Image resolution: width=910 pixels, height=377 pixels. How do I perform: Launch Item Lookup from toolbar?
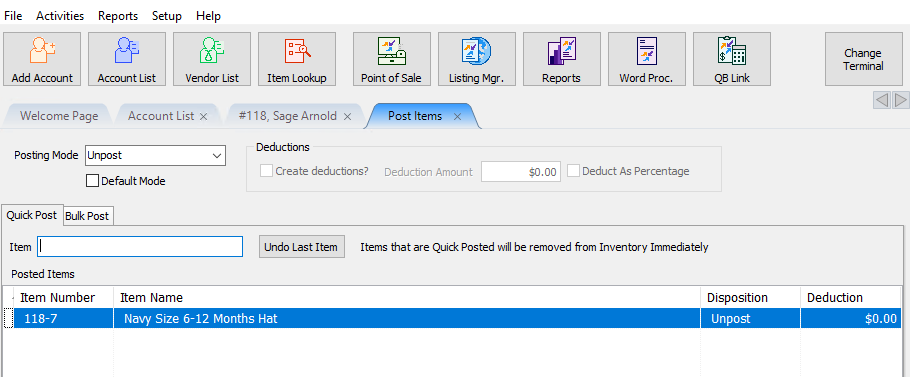[297, 59]
